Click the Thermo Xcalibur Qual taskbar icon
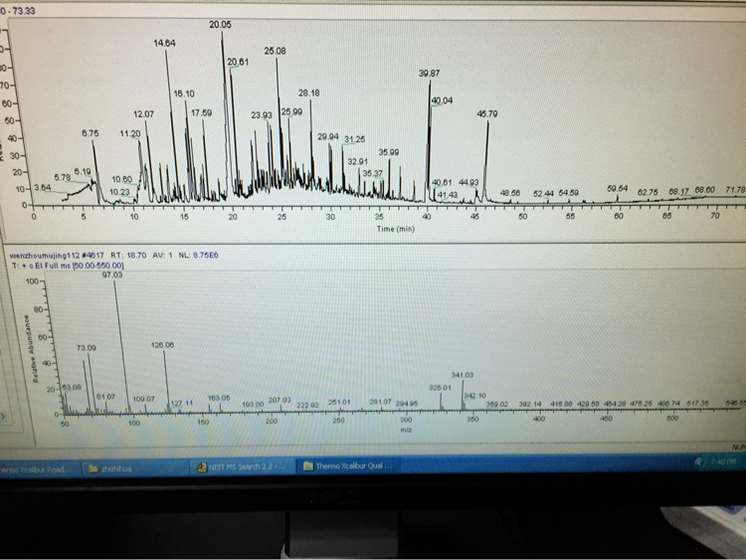Viewport: 746px width, 560px height. [308, 467]
